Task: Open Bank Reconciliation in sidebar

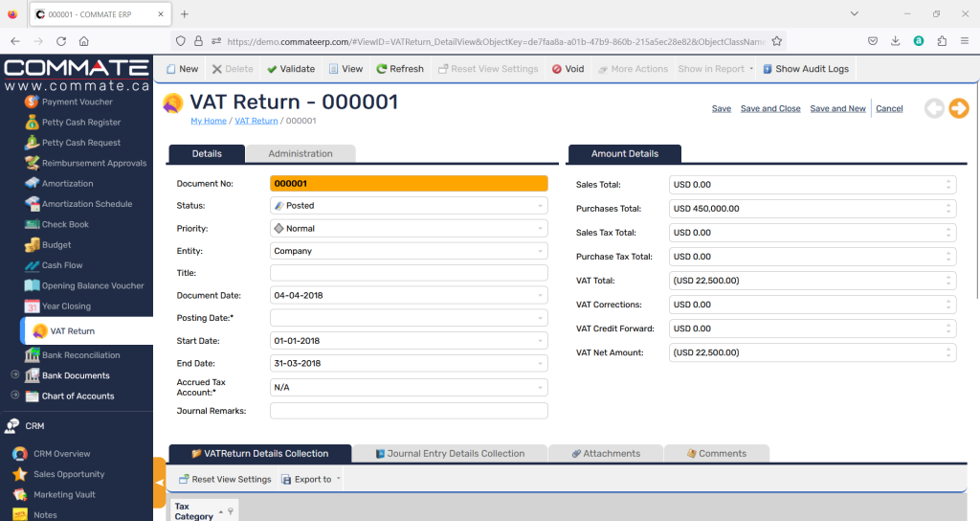Action: coord(80,355)
